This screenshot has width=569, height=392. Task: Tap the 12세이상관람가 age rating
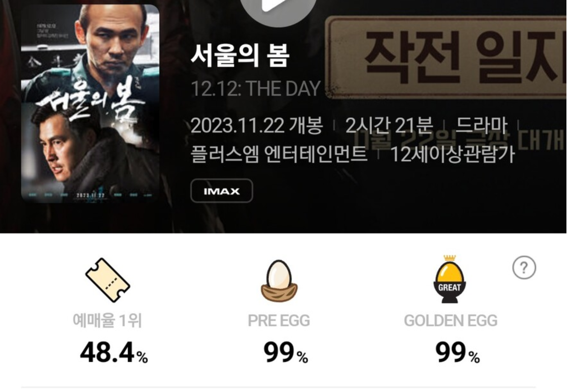pos(453,154)
